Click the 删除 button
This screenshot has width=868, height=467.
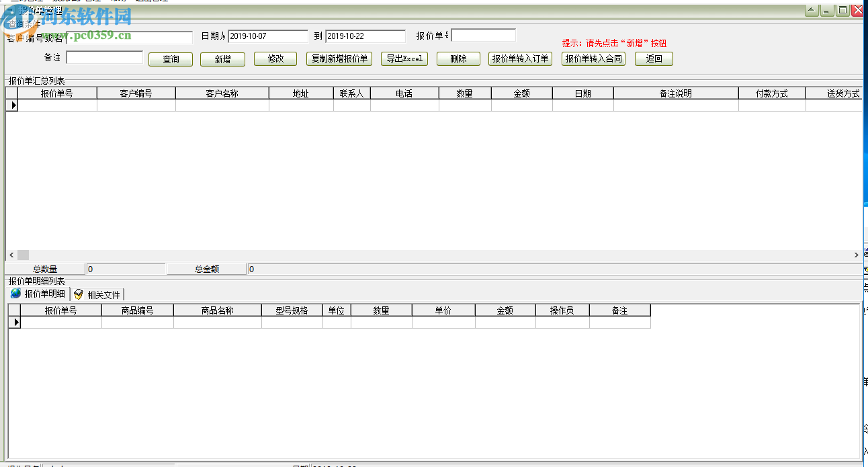coord(458,58)
